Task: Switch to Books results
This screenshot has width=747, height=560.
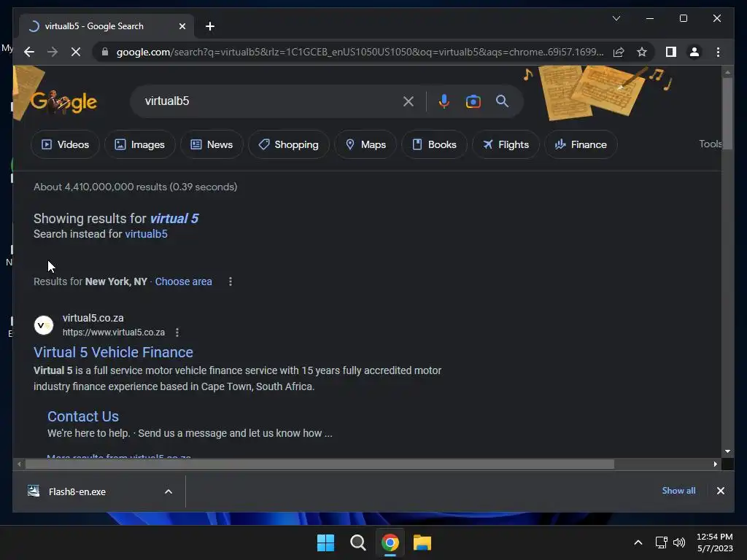Action: coord(434,144)
